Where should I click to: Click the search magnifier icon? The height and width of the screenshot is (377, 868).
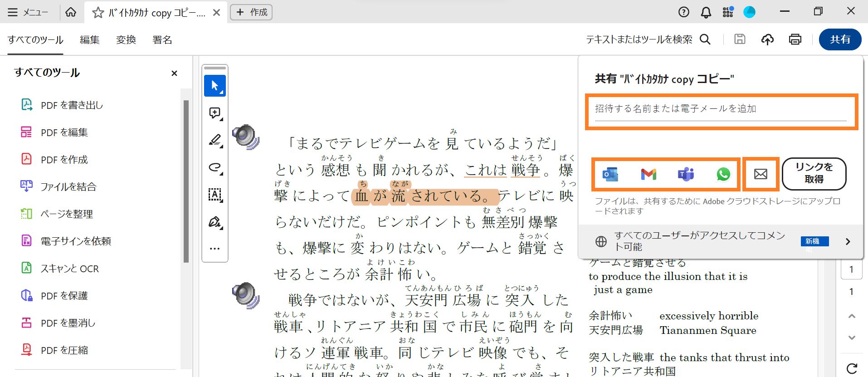[705, 39]
